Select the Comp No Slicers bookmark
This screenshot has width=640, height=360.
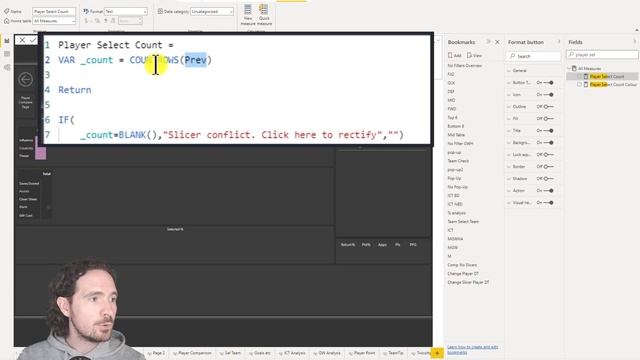click(x=462, y=265)
